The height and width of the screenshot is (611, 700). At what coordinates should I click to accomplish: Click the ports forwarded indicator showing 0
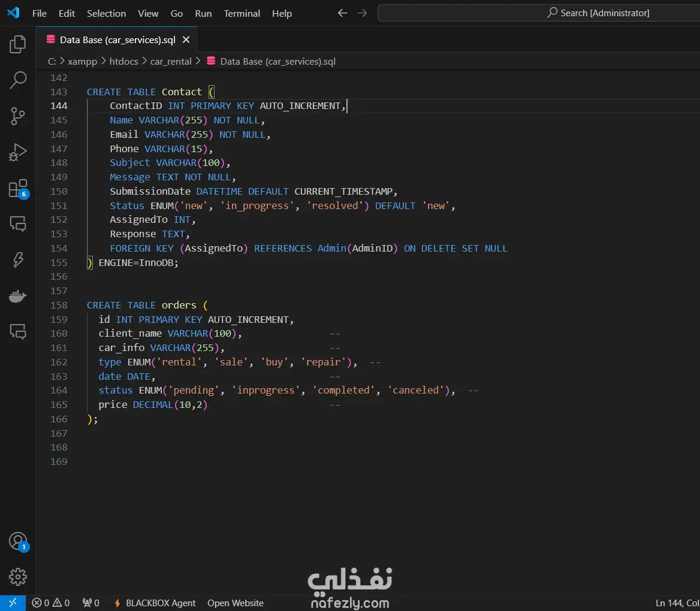90,603
